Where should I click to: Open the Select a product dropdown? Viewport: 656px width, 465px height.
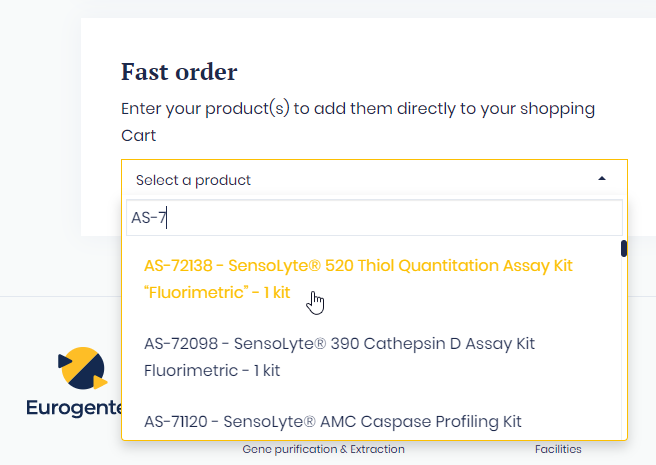373,180
